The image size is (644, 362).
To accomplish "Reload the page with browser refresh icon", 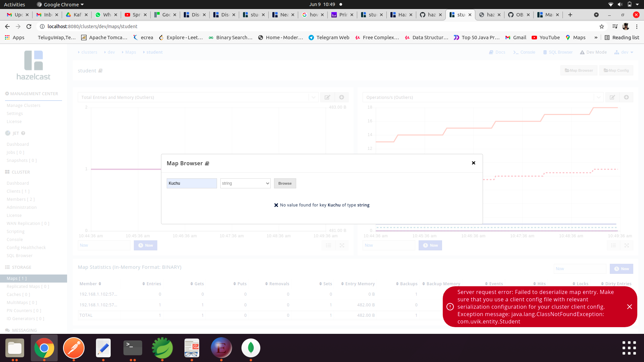I will (29, 26).
